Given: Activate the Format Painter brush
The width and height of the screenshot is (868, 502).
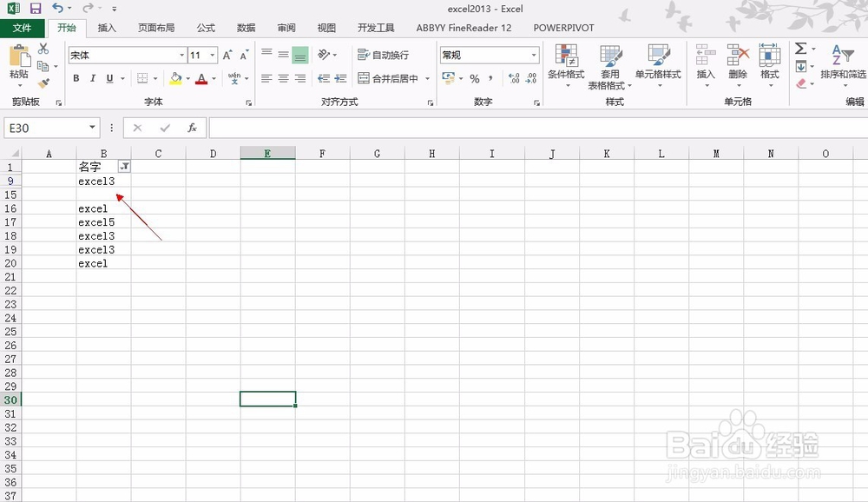Looking at the screenshot, I should [x=43, y=83].
